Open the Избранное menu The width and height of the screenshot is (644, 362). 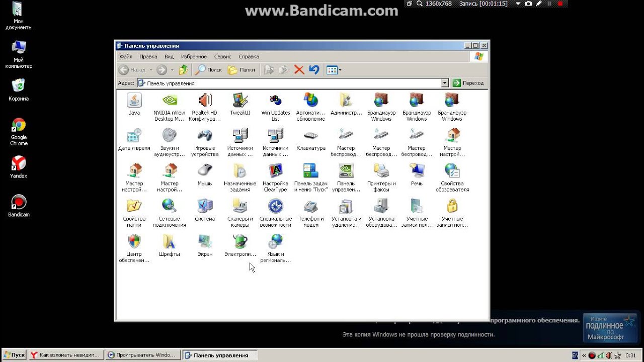pos(194,57)
